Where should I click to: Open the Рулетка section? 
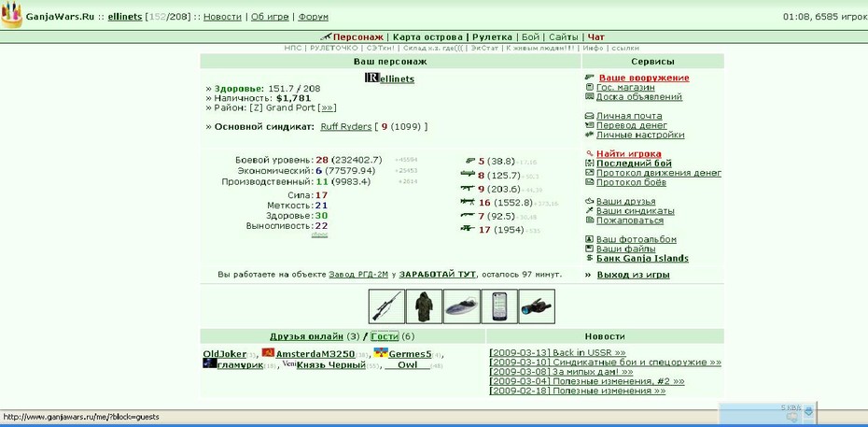(492, 37)
